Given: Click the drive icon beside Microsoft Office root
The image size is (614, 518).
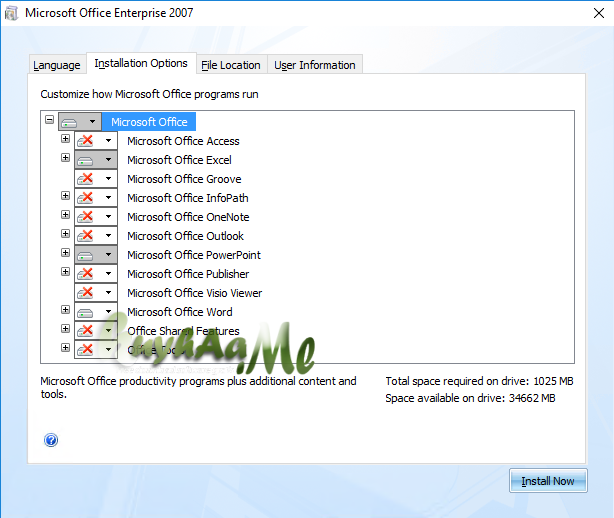Looking at the screenshot, I should tap(70, 123).
